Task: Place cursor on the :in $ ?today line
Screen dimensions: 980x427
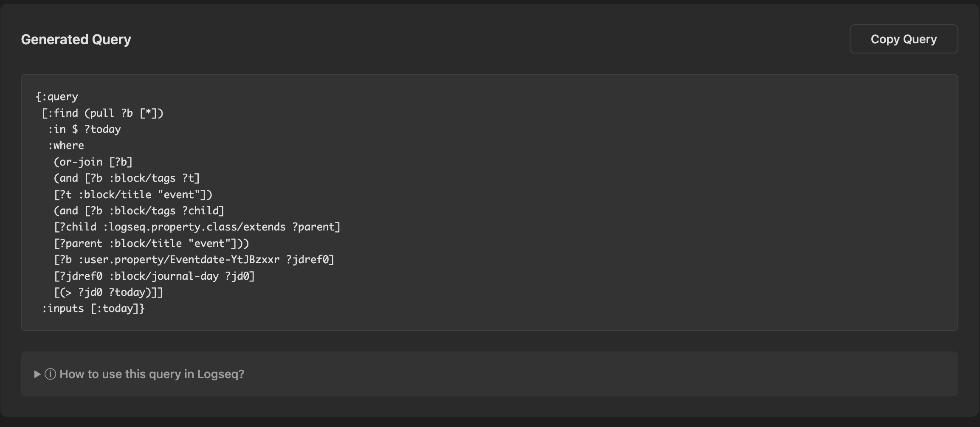Action: 84,129
